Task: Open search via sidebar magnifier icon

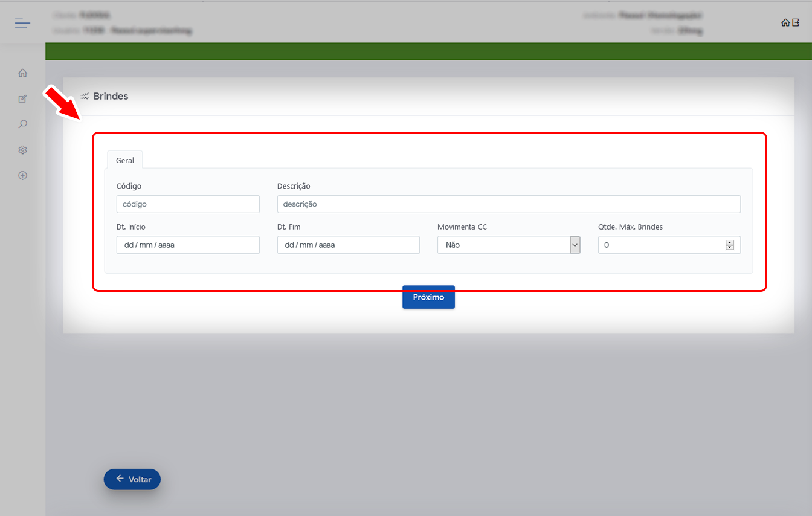Action: pos(22,124)
